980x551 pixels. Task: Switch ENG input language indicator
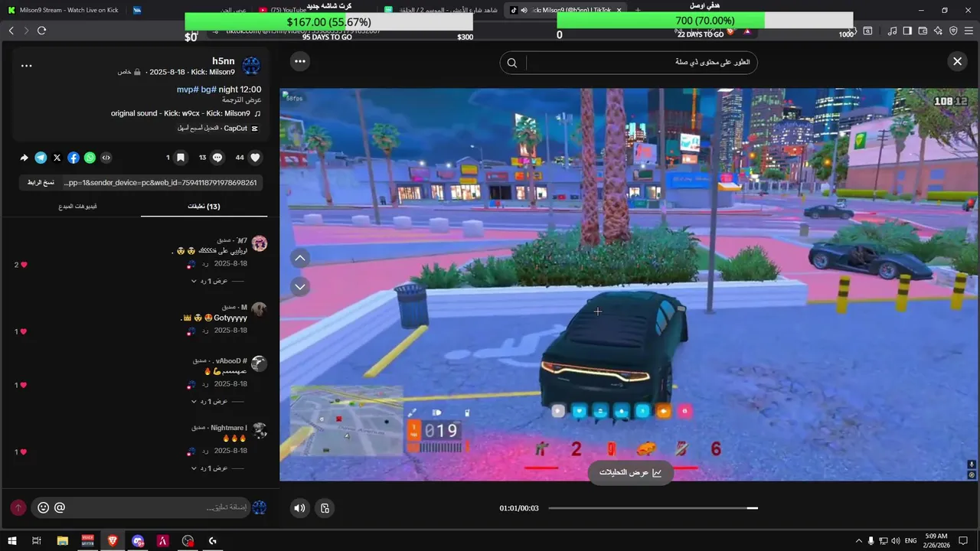(911, 540)
